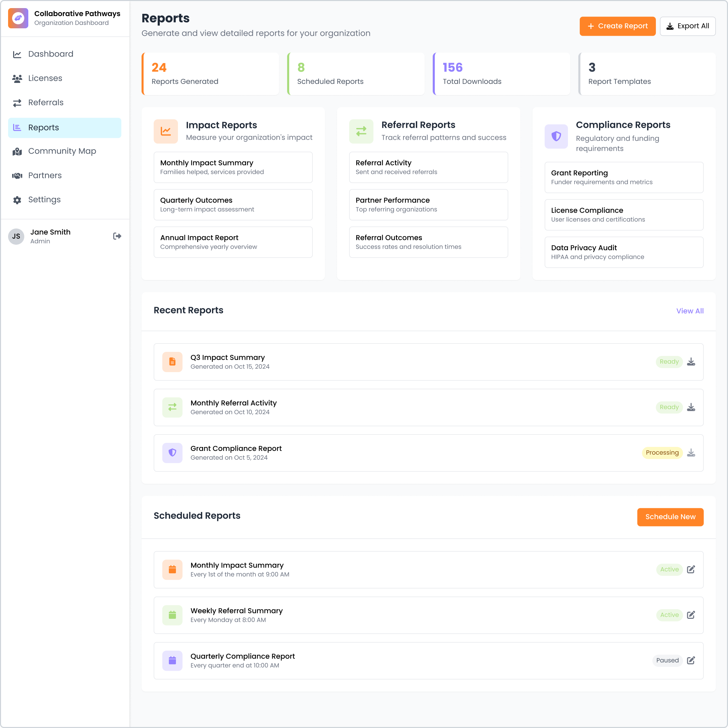The height and width of the screenshot is (728, 728).
Task: Select the Partners handshake icon
Action: coord(17,175)
